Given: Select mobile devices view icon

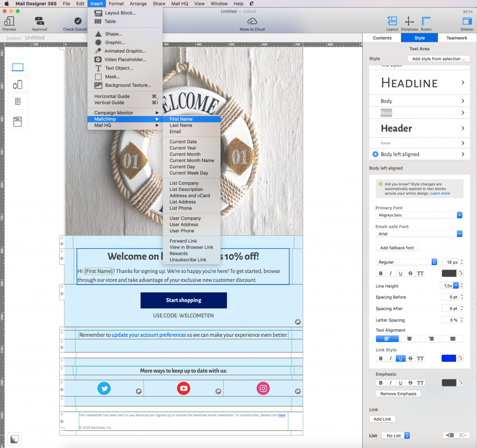Looking at the screenshot, I should point(18,84).
